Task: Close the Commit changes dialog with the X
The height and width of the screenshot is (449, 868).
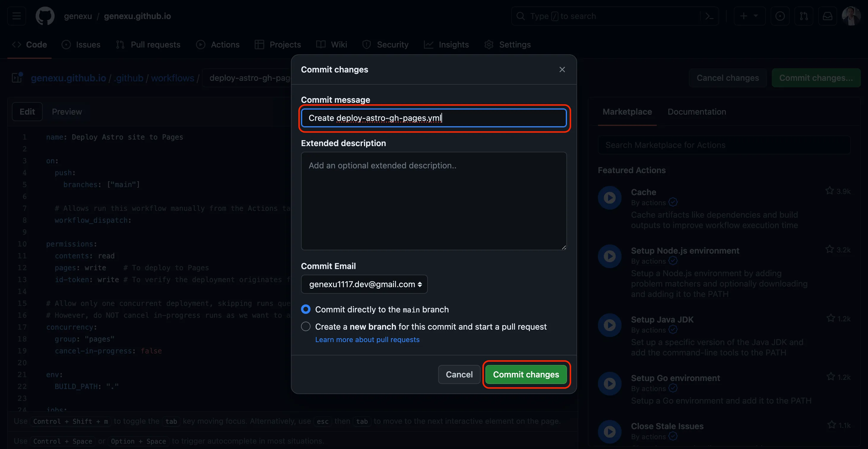Action: (562, 69)
